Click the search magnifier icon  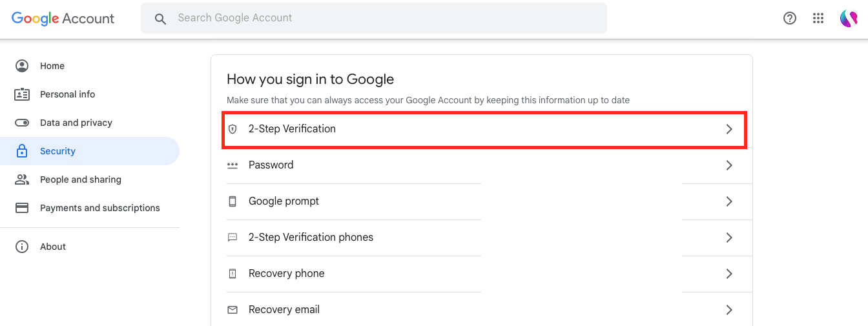pos(160,19)
